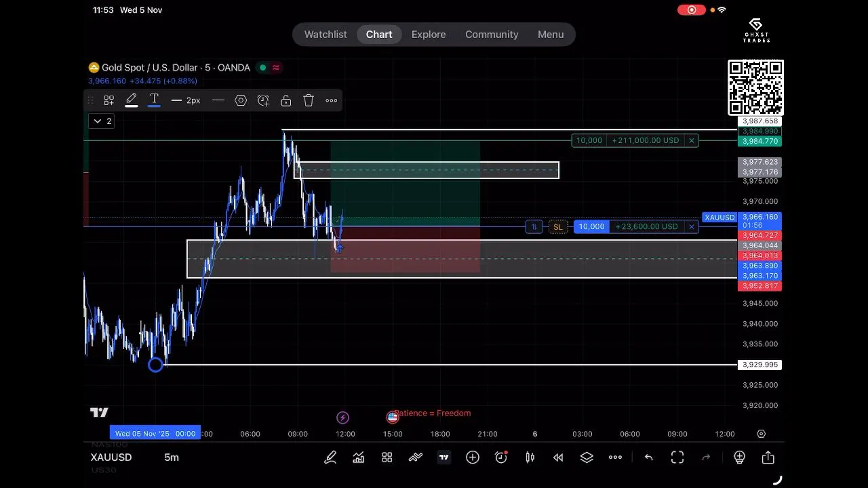
Task: Tap the US flag economic event marker
Action: [392, 418]
